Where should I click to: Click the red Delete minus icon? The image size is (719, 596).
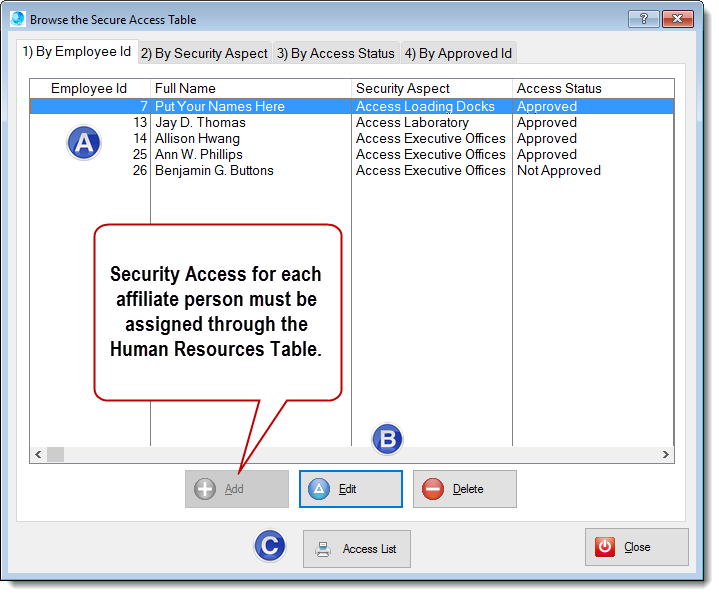coord(433,489)
